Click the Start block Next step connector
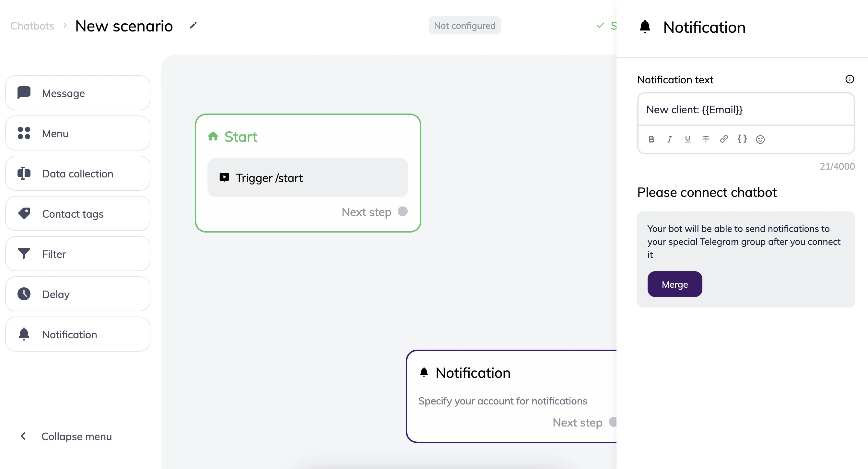 click(x=402, y=211)
